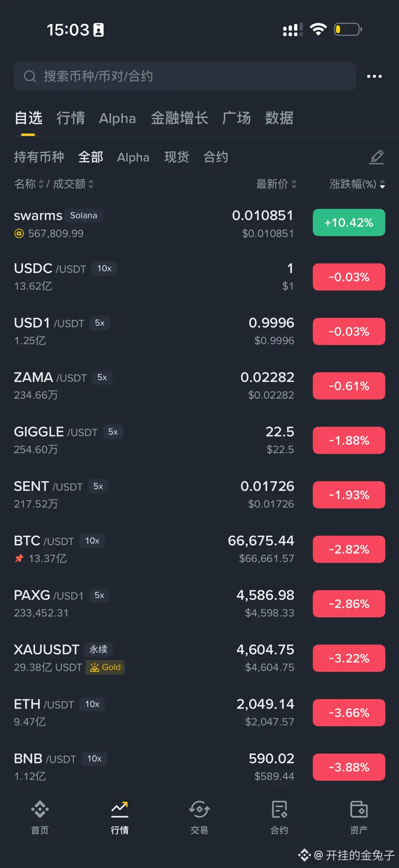The width and height of the screenshot is (399, 868).
Task: Tap the Gold tag on XAUUSDT
Action: point(106,667)
